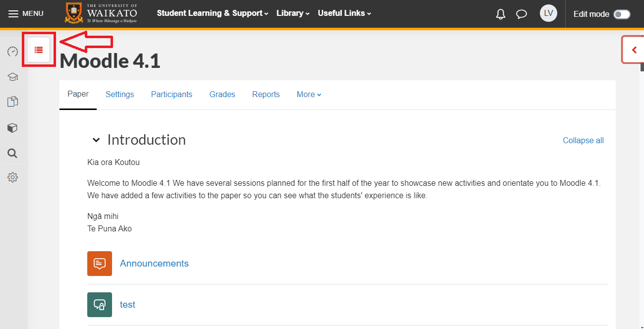
Task: Open the Useful Links dropdown
Action: click(x=345, y=13)
